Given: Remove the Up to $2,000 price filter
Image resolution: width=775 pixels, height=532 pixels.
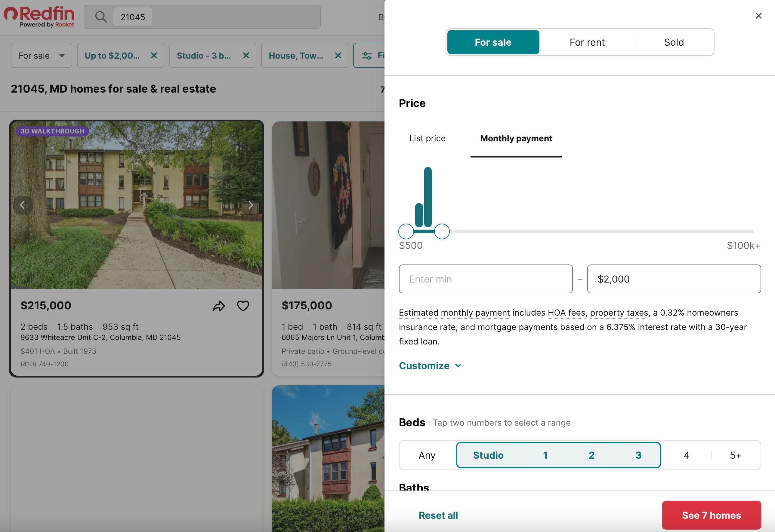Looking at the screenshot, I should pyautogui.click(x=154, y=55).
